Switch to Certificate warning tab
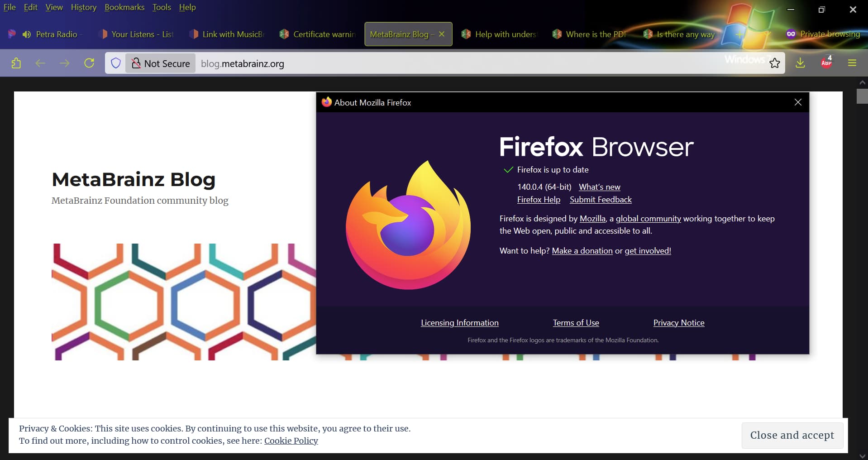This screenshot has width=868, height=460. pos(318,34)
